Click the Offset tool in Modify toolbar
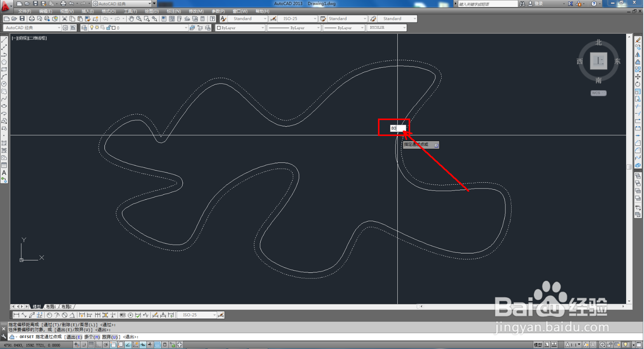644x349 pixels. (x=638, y=62)
